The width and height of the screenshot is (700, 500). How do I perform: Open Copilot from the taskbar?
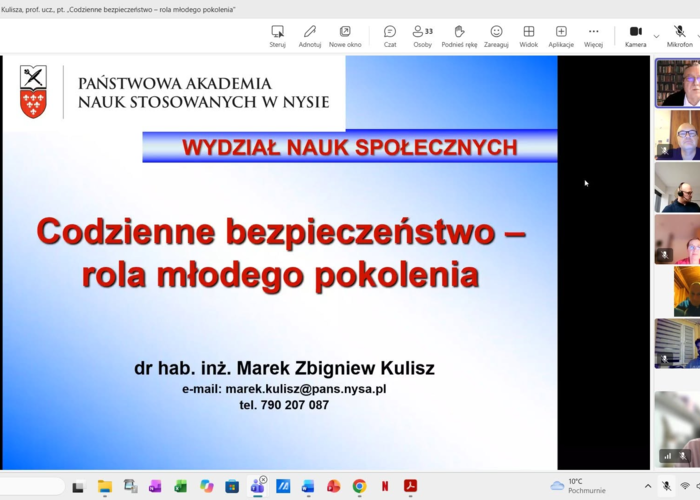(x=206, y=486)
